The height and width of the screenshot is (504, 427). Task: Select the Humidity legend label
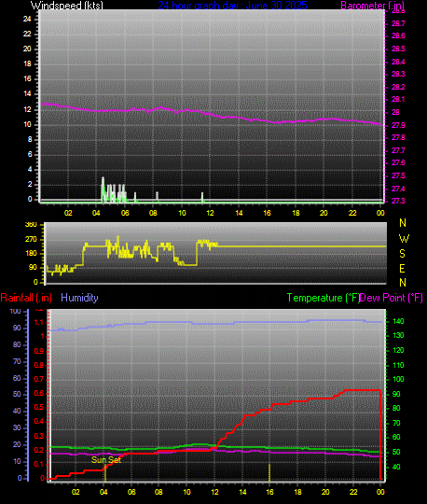pos(79,298)
